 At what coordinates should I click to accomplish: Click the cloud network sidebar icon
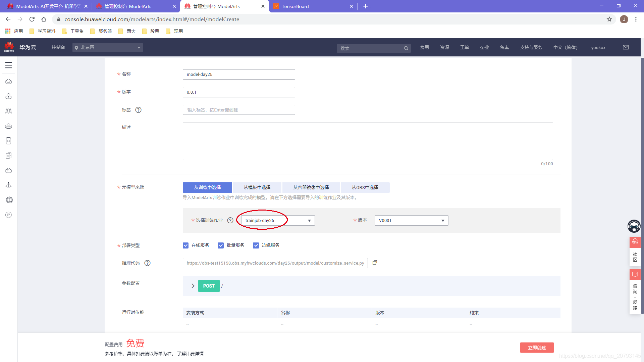tap(9, 171)
